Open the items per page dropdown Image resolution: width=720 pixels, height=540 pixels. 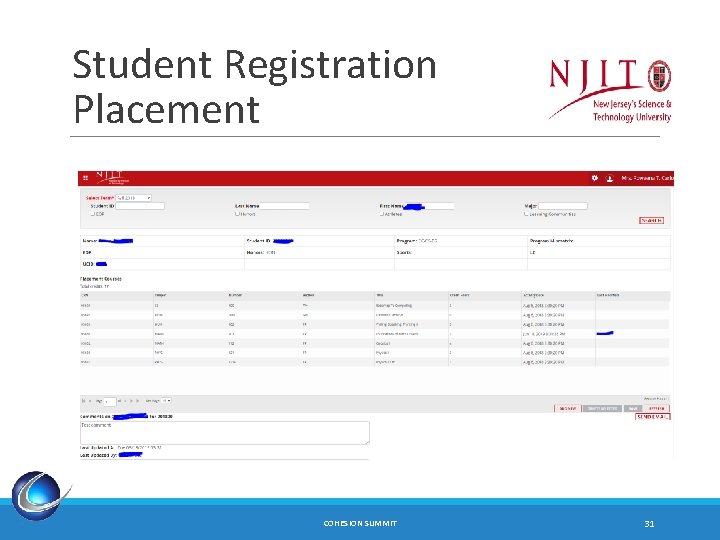(166, 401)
